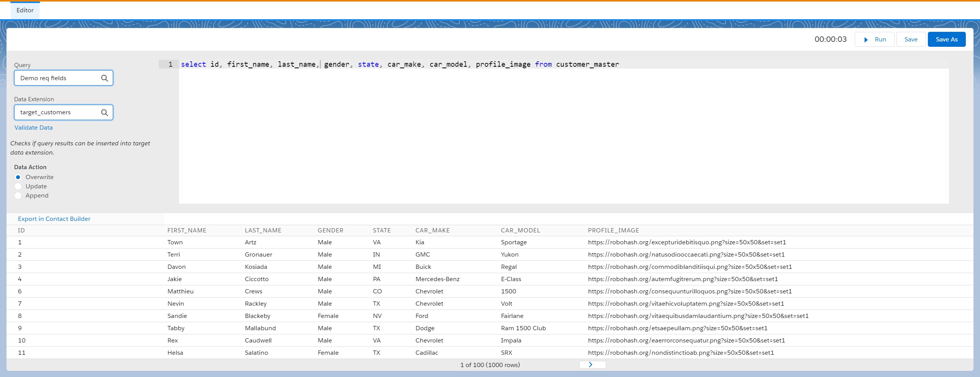980x377 pixels.
Task: Open Export in Contact Builder link
Action: point(54,219)
